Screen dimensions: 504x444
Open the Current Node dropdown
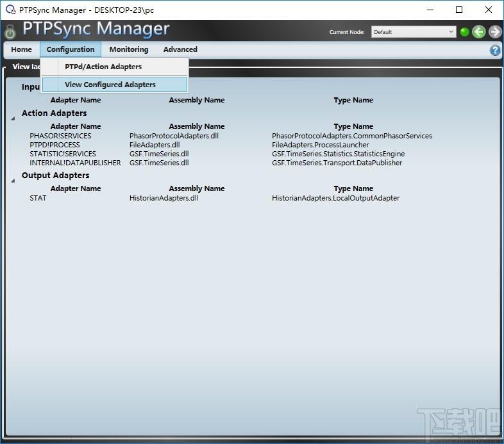[x=414, y=32]
